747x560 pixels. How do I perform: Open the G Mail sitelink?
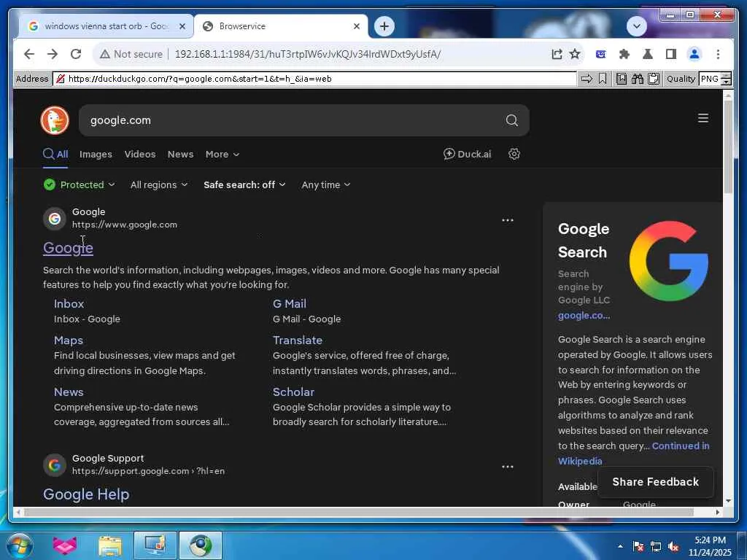click(x=290, y=304)
